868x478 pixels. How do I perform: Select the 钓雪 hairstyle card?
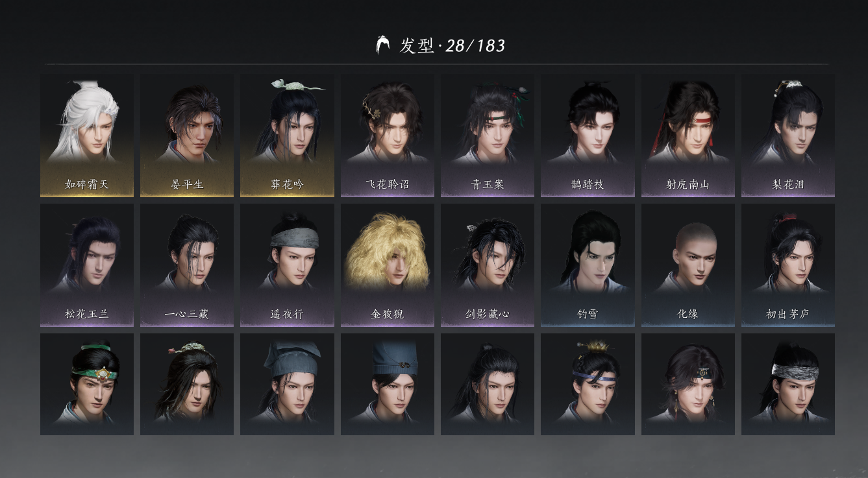coord(588,265)
